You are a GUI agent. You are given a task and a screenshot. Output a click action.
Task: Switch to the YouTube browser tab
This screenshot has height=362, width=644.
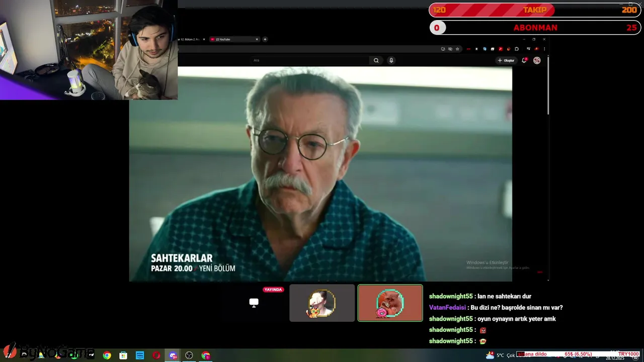[233, 39]
